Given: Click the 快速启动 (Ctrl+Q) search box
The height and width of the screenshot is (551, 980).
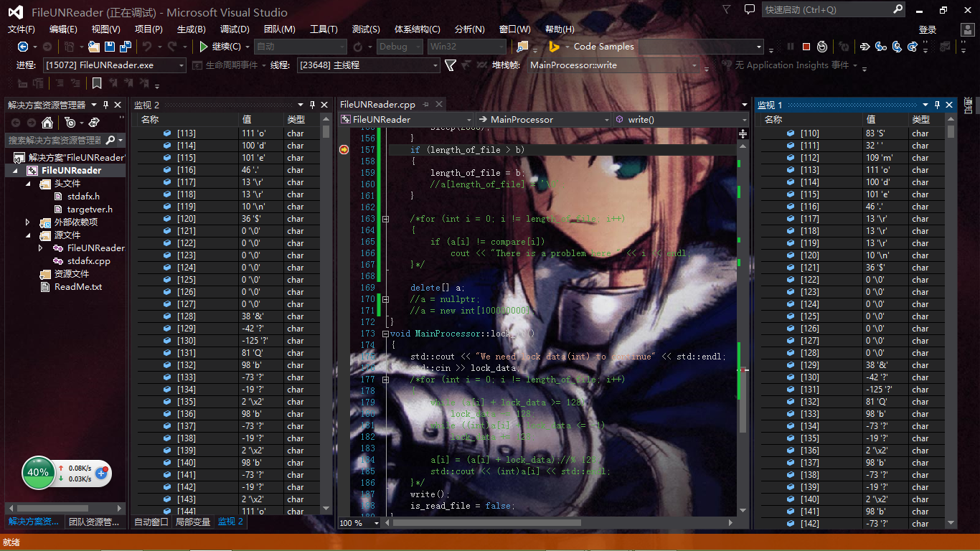Looking at the screenshot, I should pyautogui.click(x=835, y=10).
